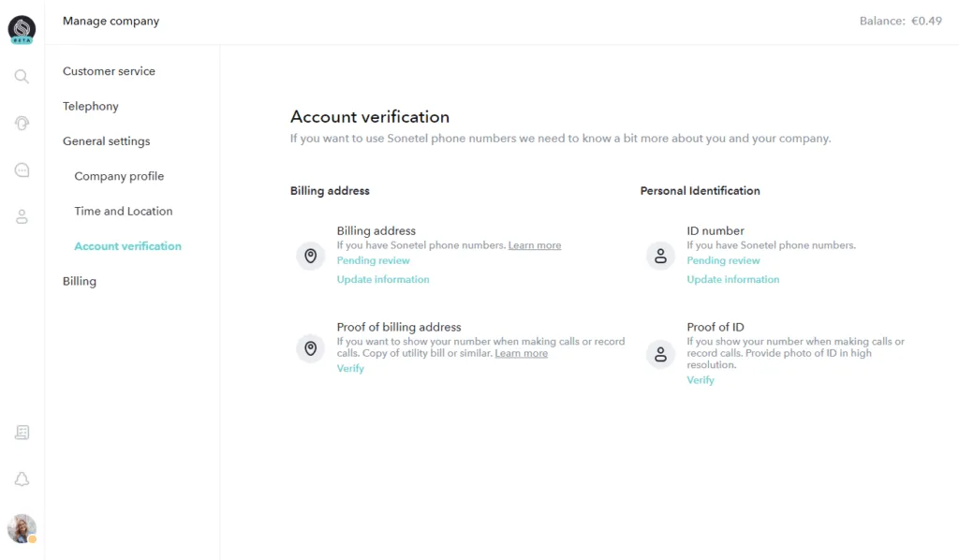Click the location pin icon beside Billing address
Image resolution: width=959 pixels, height=560 pixels.
click(x=311, y=256)
